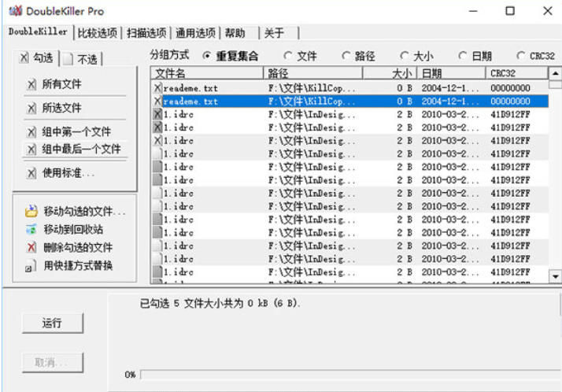
Task: Click the 0% progress bar
Action: 350,375
